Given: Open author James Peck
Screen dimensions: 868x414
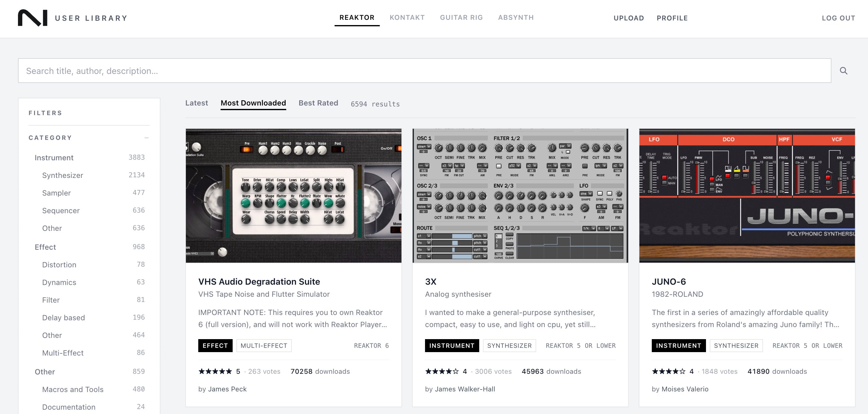Looking at the screenshot, I should click(x=227, y=389).
